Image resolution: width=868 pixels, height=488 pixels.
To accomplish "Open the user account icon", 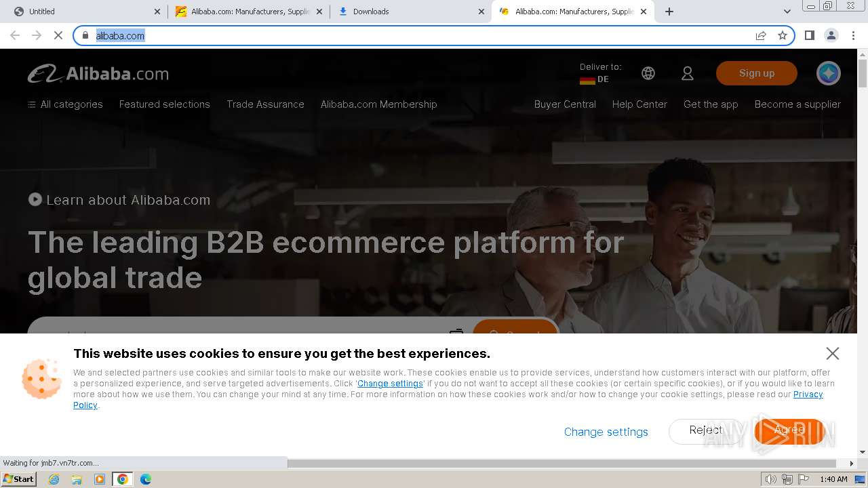I will point(688,73).
